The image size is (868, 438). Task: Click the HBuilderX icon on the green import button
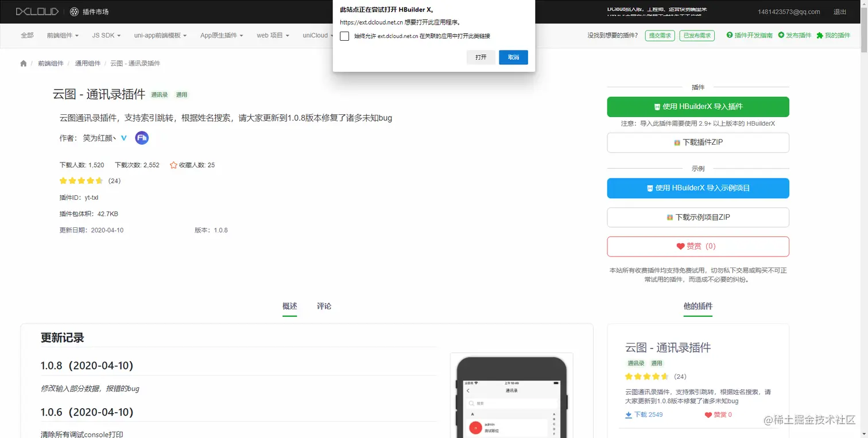(657, 107)
